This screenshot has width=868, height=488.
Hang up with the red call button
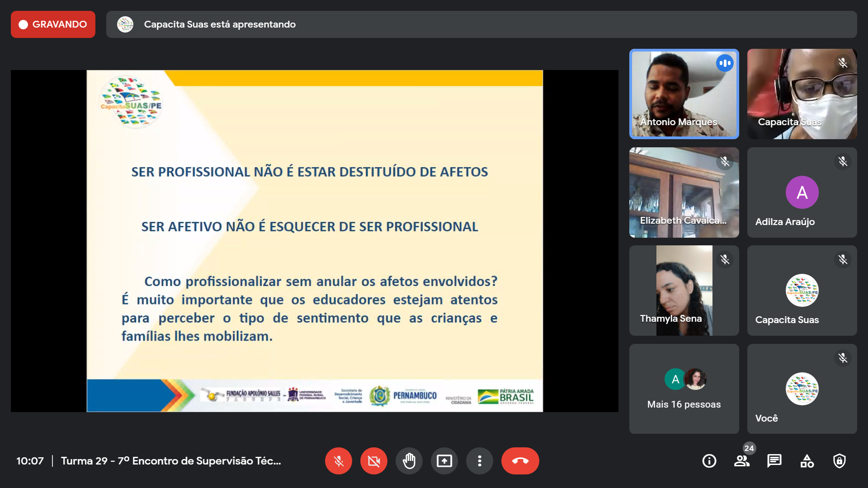point(520,461)
